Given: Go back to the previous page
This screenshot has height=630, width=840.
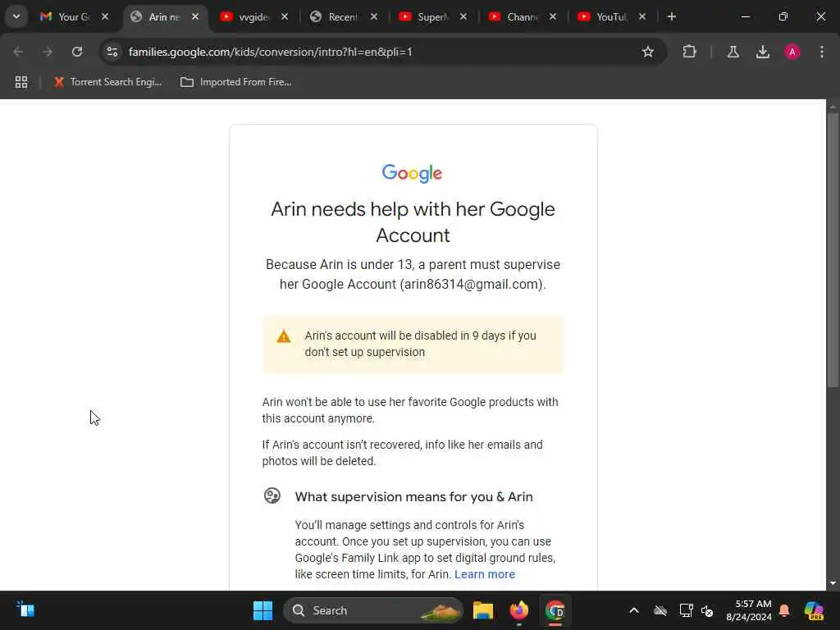Looking at the screenshot, I should (18, 52).
